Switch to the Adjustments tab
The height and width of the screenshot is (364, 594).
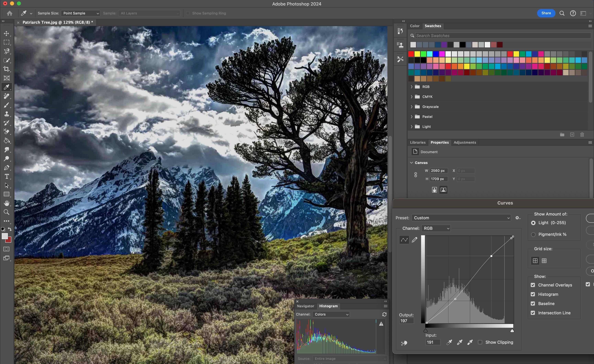point(465,142)
